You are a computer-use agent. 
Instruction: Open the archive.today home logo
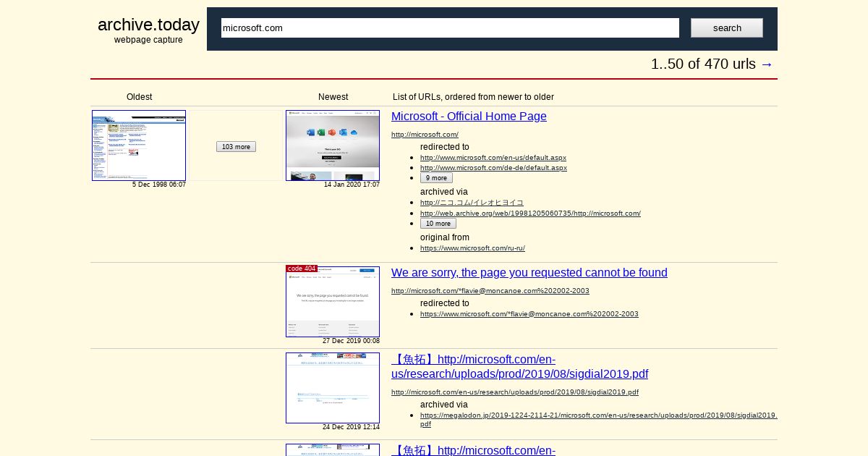point(148,25)
